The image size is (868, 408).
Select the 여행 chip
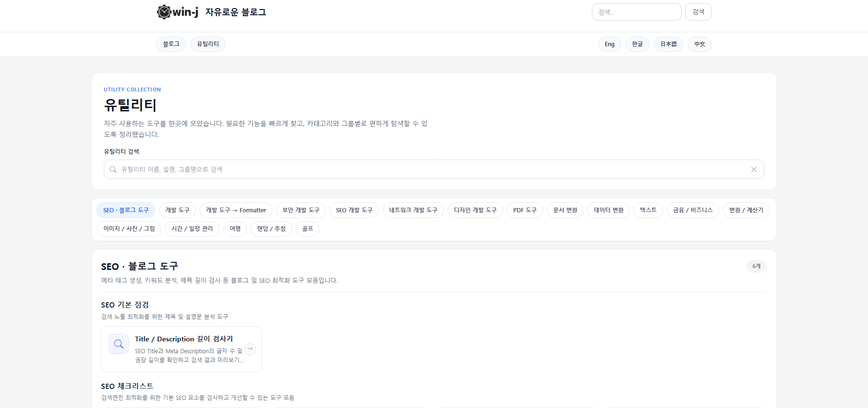235,229
